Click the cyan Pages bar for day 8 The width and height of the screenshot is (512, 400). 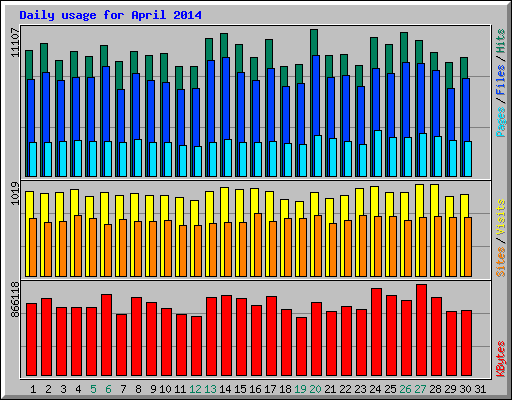pyautogui.click(x=138, y=158)
